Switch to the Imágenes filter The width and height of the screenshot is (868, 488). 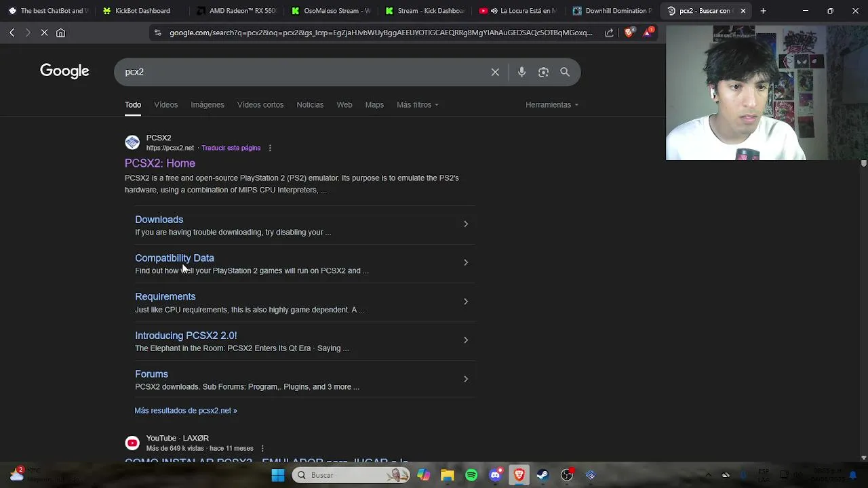click(x=208, y=104)
